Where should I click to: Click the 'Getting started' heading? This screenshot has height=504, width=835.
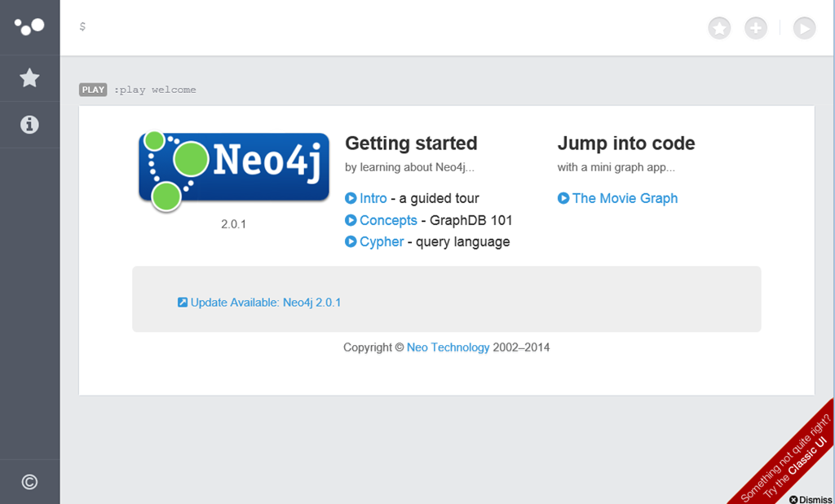pyautogui.click(x=411, y=144)
